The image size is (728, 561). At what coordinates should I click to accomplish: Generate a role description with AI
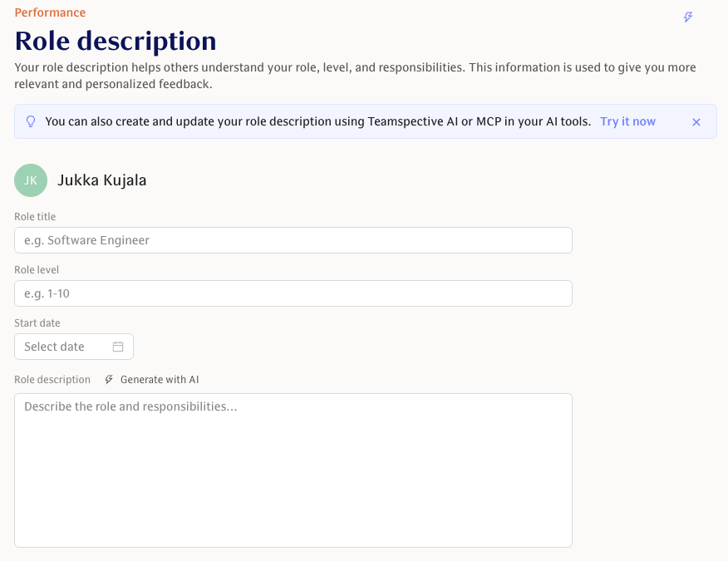(160, 379)
